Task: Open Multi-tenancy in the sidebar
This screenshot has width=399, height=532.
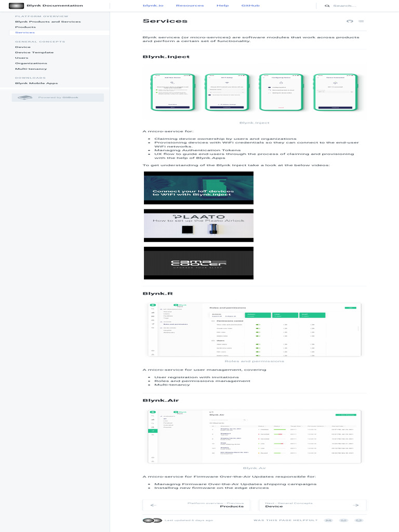Action: 31,69
